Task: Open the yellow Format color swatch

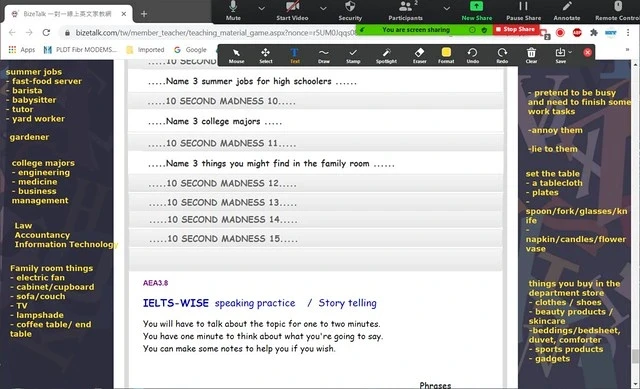Action: pyautogui.click(x=446, y=56)
